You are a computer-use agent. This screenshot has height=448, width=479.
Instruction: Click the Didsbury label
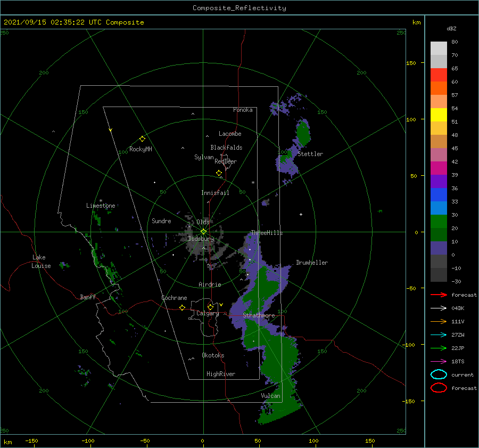201,239
